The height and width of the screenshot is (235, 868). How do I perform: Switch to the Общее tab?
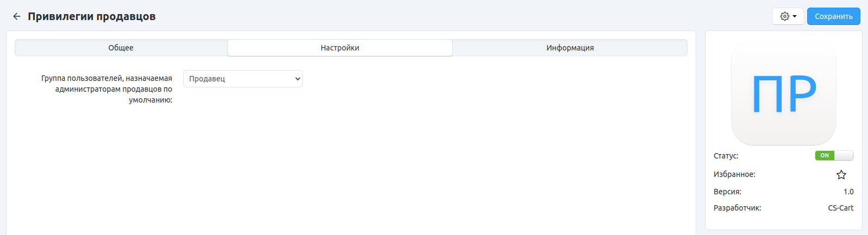[x=121, y=48]
